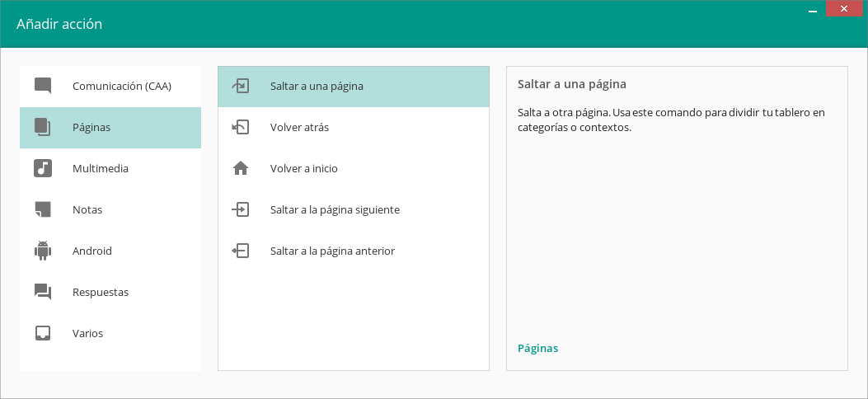Open the Respuestas category
The width and height of the screenshot is (868, 399).
pyautogui.click(x=110, y=292)
